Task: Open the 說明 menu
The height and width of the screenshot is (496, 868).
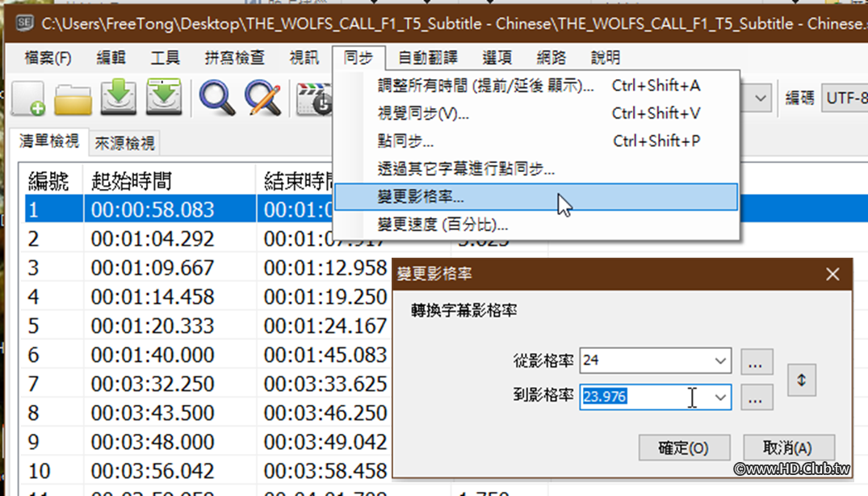Action: 606,57
